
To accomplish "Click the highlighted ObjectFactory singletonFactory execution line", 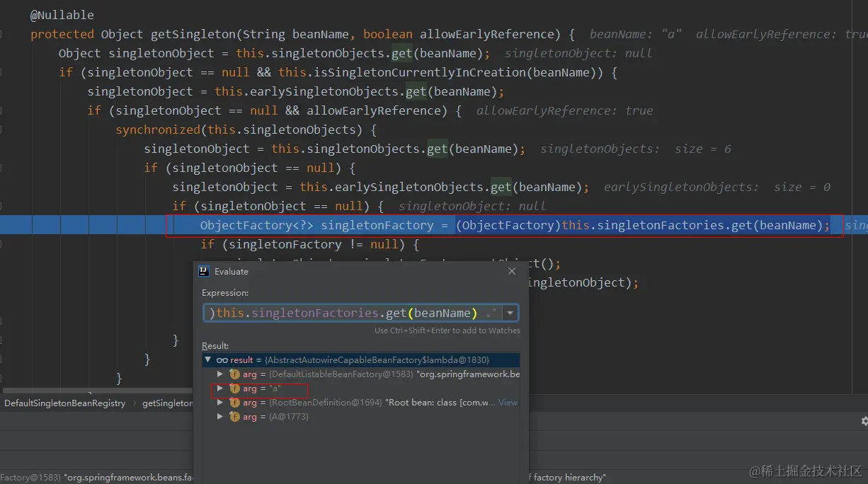I will tap(515, 225).
